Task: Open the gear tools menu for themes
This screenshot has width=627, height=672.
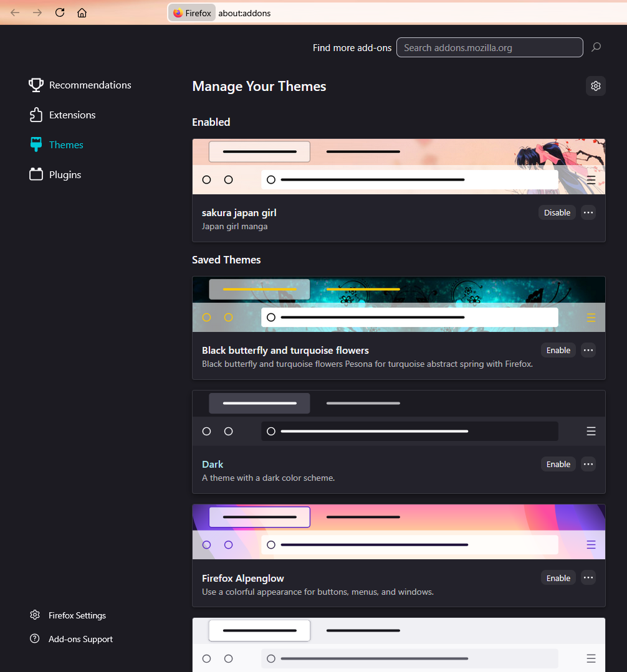Action: (x=596, y=86)
